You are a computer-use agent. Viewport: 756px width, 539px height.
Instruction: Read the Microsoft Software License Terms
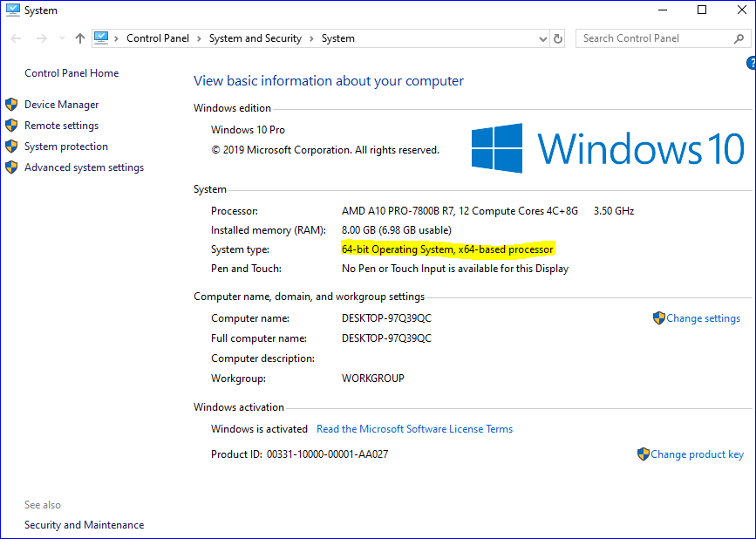tap(415, 429)
